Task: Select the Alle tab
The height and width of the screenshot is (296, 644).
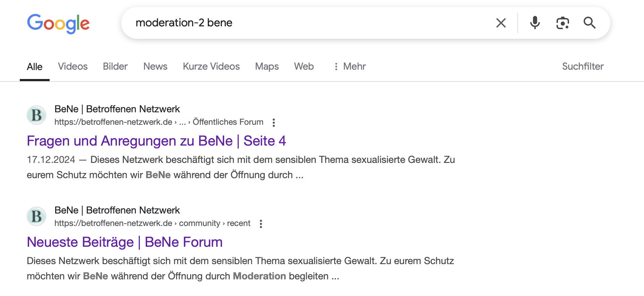Action: (x=35, y=67)
